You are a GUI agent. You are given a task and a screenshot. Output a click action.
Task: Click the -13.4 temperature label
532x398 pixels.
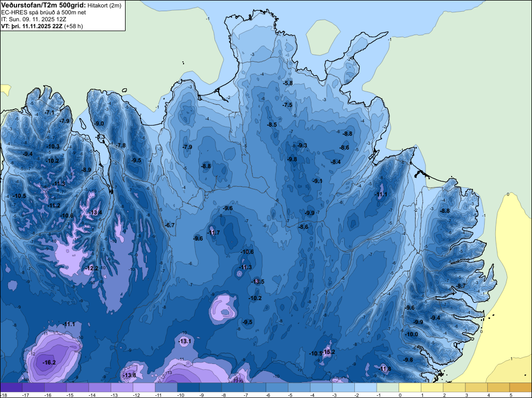(x=95, y=212)
